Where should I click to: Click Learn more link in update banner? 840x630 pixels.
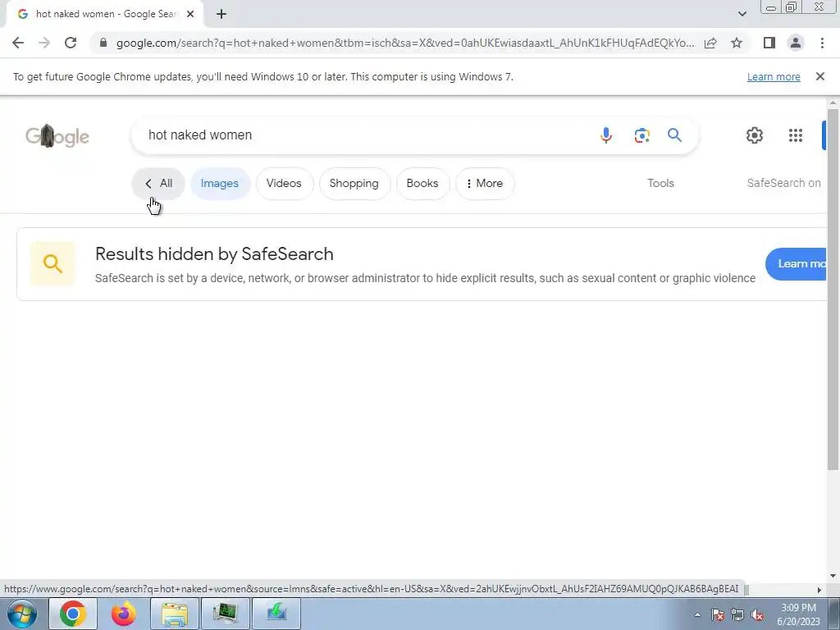(x=774, y=76)
